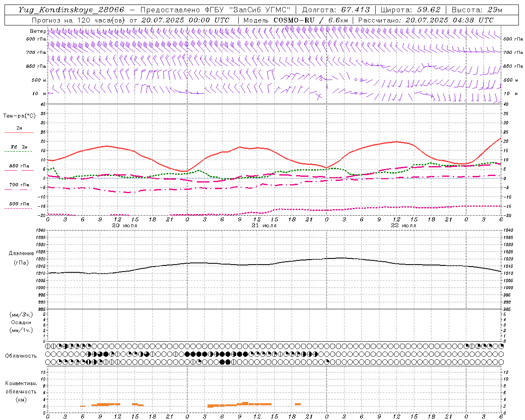Click the Облачность panel label

[x=21, y=356]
